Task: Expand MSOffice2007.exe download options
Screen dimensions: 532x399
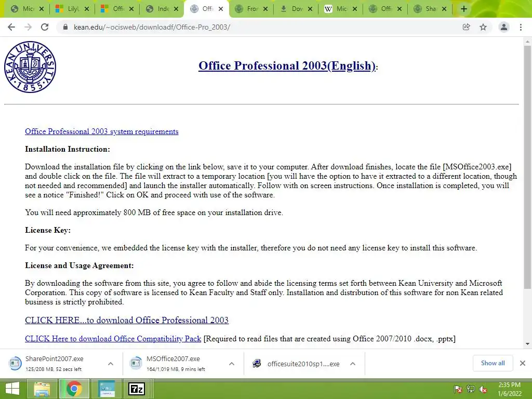Action: point(232,363)
